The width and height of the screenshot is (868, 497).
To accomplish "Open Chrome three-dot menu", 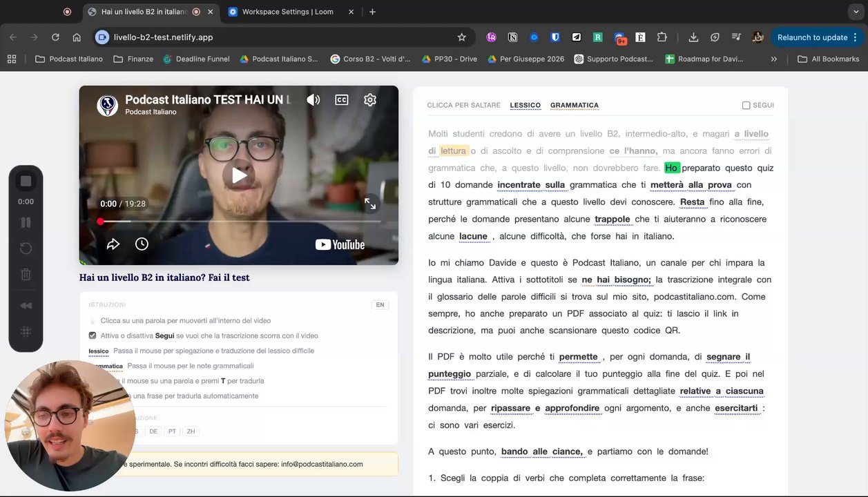I will pos(856,37).
